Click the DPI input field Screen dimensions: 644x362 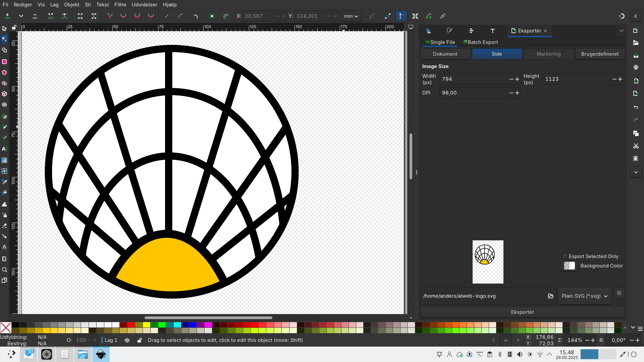pos(474,93)
